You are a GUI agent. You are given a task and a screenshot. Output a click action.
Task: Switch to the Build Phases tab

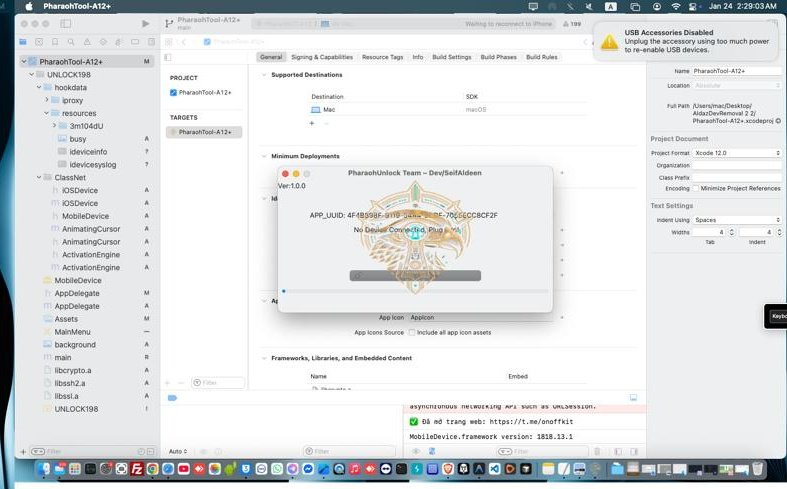coord(498,57)
